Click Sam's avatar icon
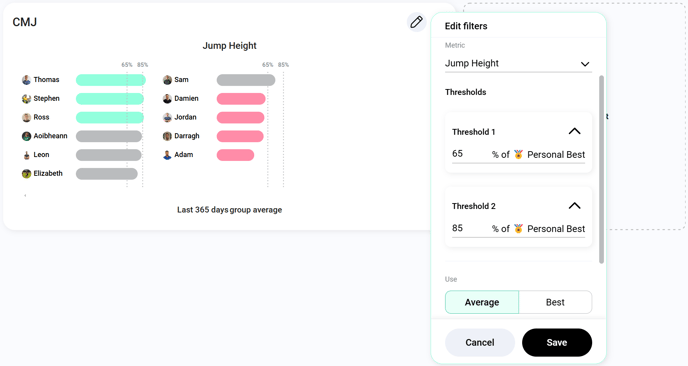Viewport: 688px width, 366px height. point(167,80)
